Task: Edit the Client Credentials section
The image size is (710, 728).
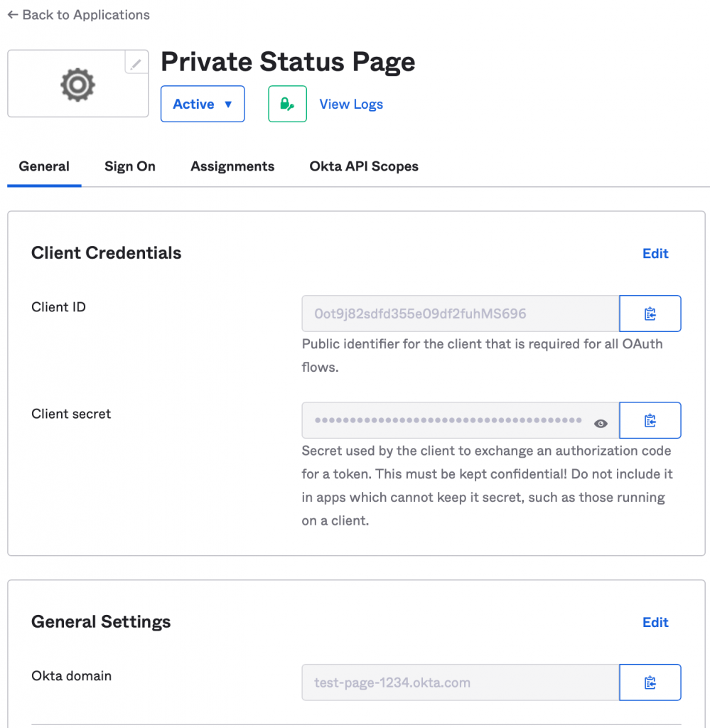Action: coord(655,254)
